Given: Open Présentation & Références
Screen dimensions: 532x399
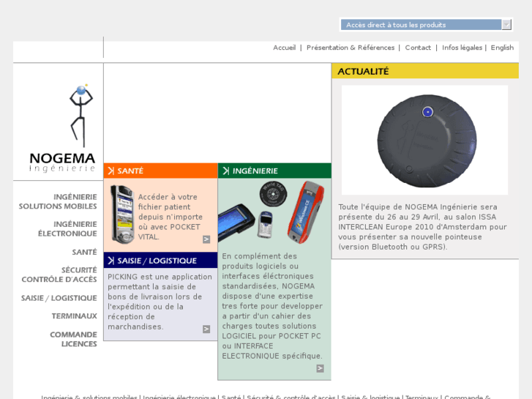Looking at the screenshot, I should point(351,48).
